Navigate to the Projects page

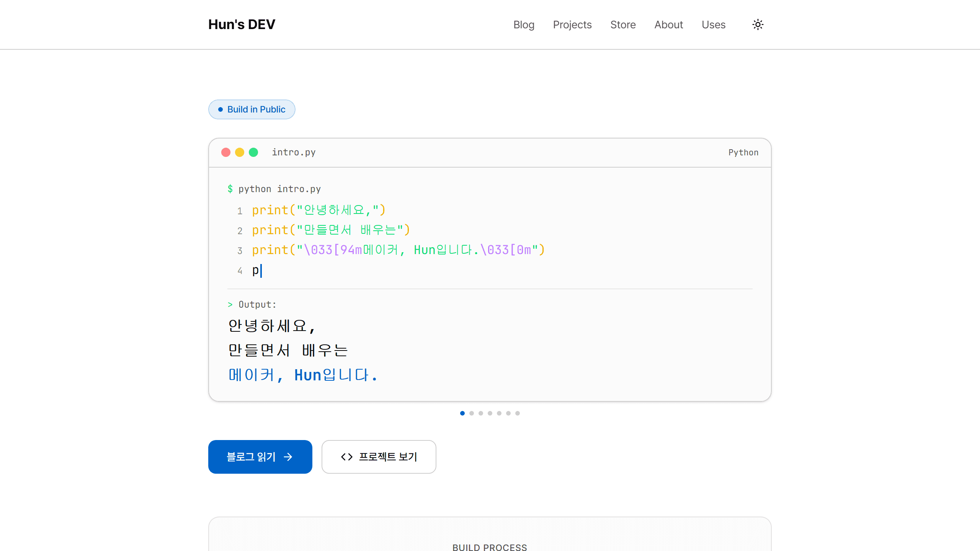pyautogui.click(x=572, y=24)
